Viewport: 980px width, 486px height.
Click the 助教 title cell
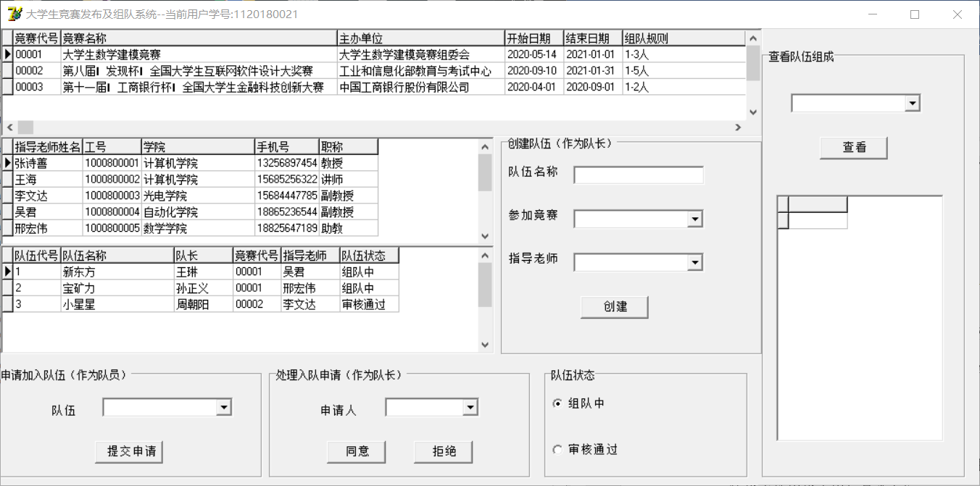pos(349,229)
